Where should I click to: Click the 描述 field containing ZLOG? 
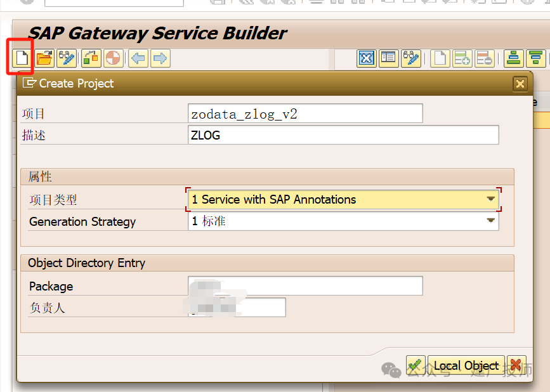[x=343, y=135]
